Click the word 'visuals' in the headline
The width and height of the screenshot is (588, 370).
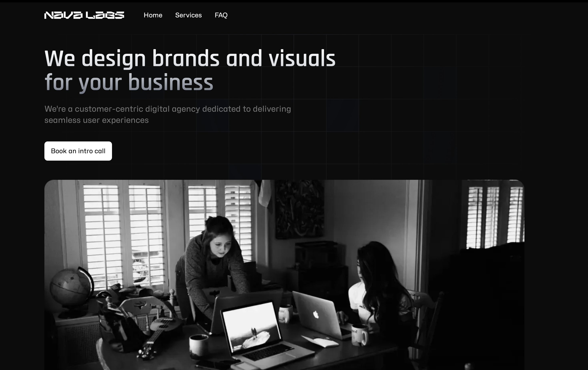pos(302,59)
